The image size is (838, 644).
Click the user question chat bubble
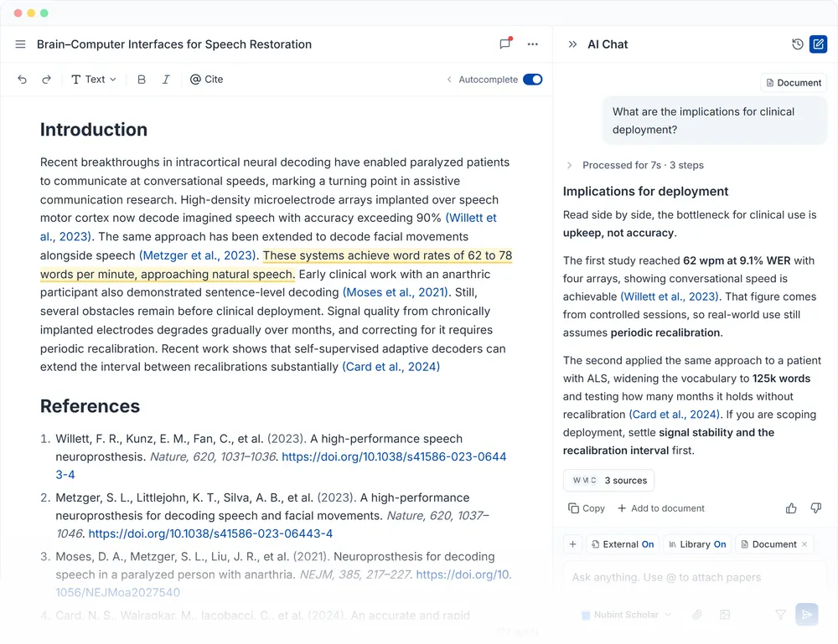point(715,121)
